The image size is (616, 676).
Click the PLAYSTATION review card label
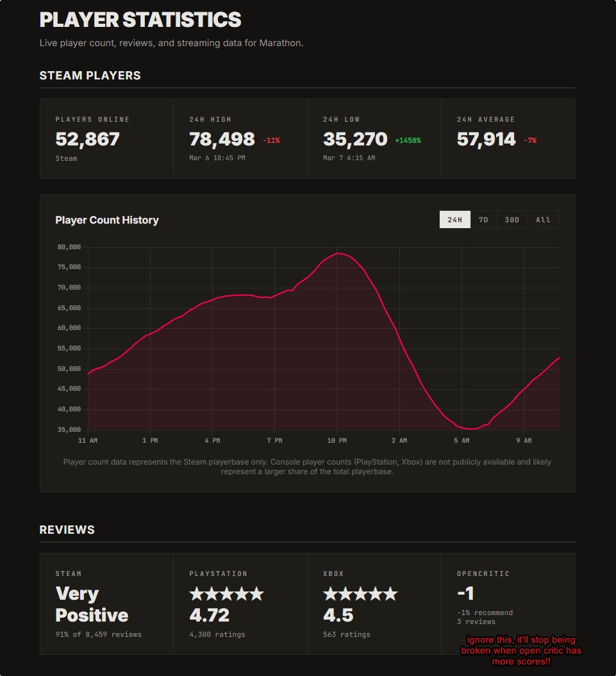click(x=219, y=574)
